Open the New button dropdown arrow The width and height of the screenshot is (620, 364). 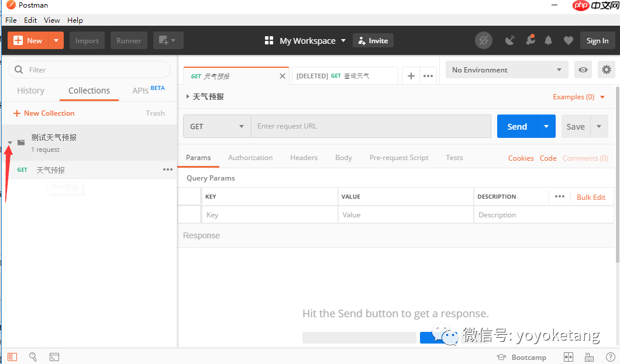[56, 41]
